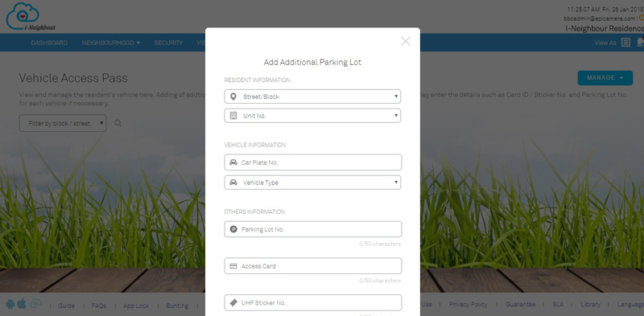The image size is (644, 316).
Task: Open Filter by block / street dropdown
Action: click(63, 123)
